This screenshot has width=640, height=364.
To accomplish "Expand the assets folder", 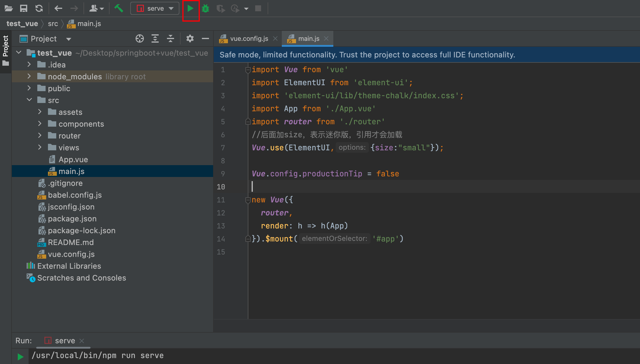I will [x=40, y=112].
